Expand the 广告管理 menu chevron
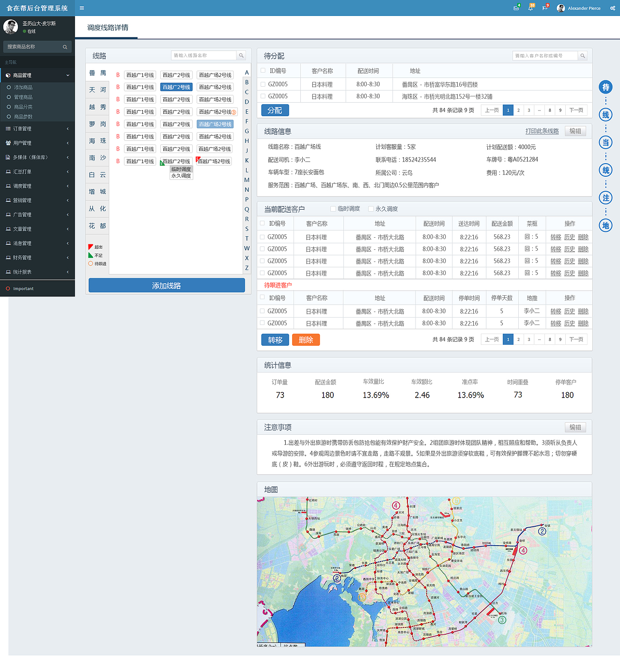 pos(68,214)
